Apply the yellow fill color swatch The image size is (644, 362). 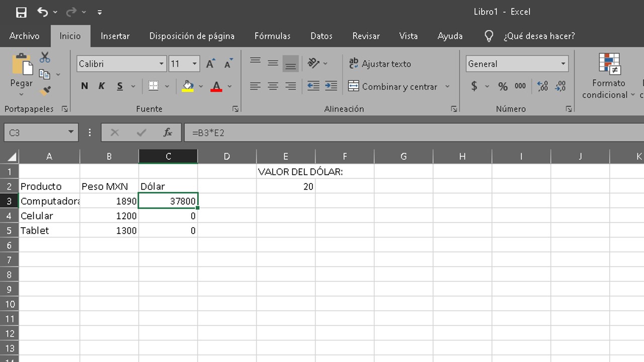pos(188,86)
